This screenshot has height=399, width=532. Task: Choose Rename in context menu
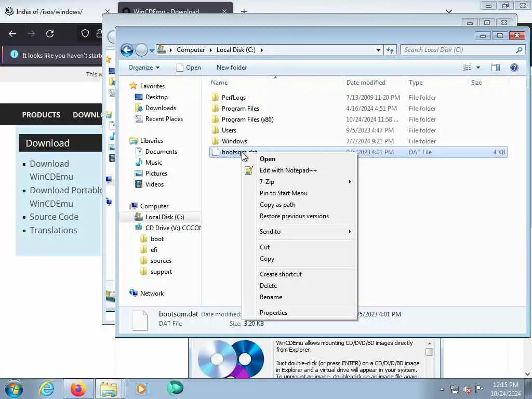point(300,297)
